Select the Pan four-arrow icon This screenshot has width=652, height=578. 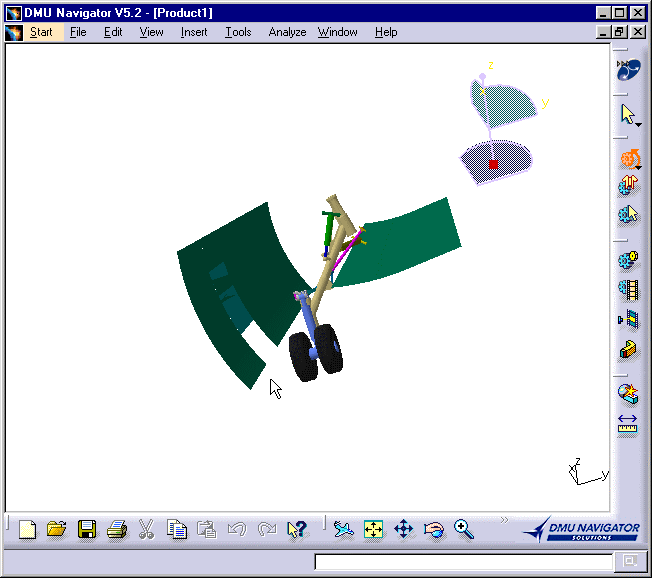coord(403,529)
